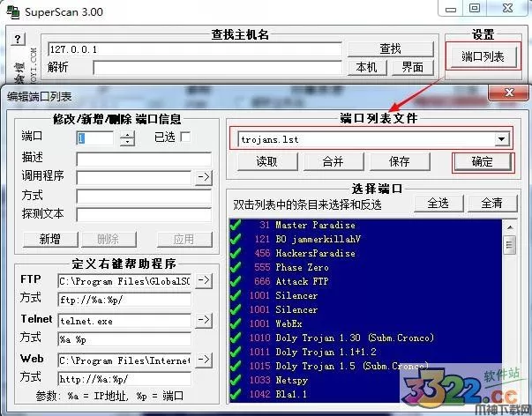The image size is (532, 416).
Task: Toggle checkmark for port 555 Phase Zero
Action: pyautogui.click(x=236, y=267)
